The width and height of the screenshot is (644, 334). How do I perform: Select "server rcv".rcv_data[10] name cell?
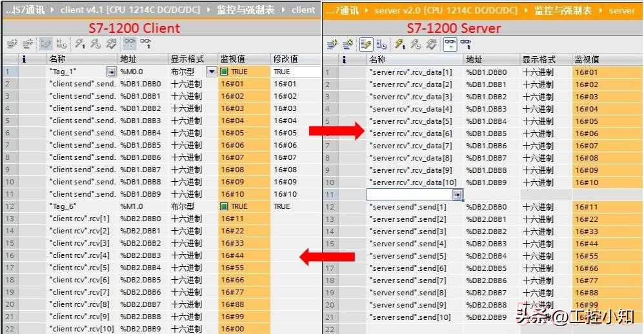click(x=415, y=182)
